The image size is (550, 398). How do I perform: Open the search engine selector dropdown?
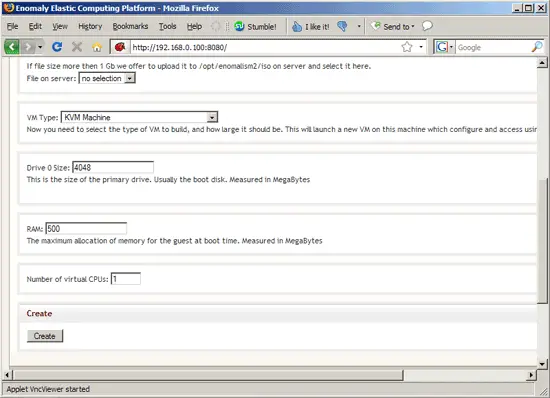coord(444,47)
